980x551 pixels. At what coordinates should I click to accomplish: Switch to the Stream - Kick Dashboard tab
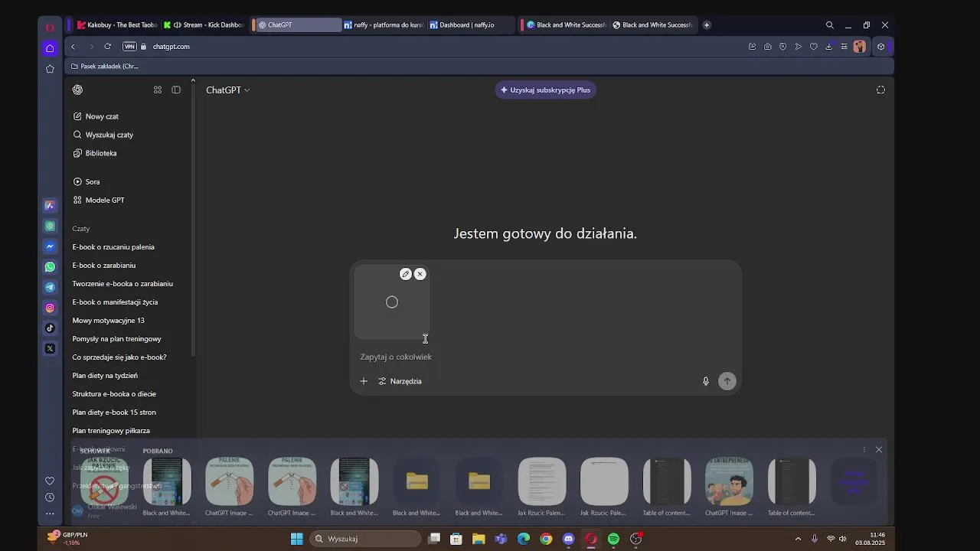coord(204,25)
